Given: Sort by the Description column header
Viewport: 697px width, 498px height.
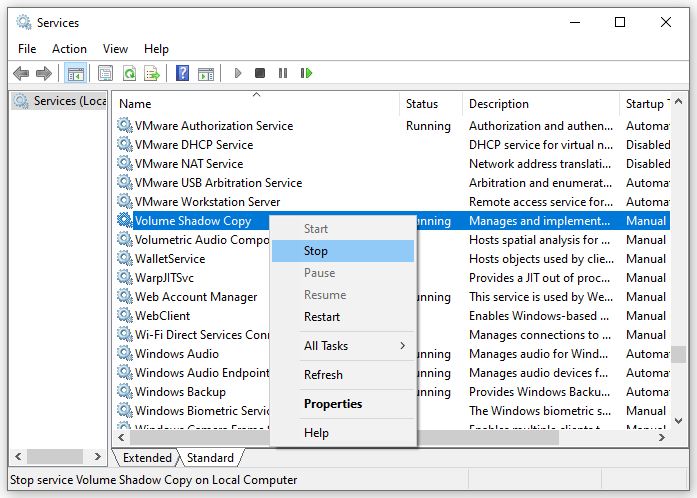Looking at the screenshot, I should tap(541, 104).
